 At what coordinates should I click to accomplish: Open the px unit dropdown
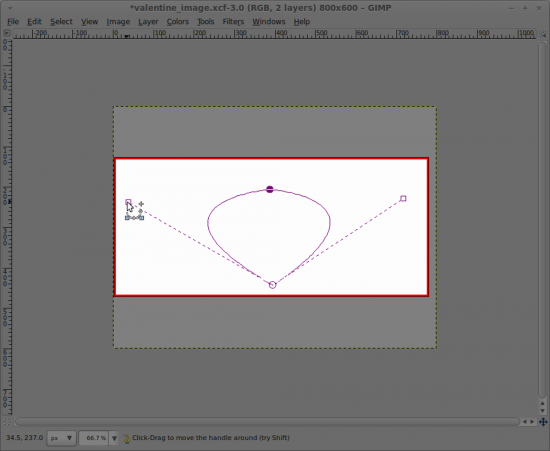pyautogui.click(x=61, y=438)
